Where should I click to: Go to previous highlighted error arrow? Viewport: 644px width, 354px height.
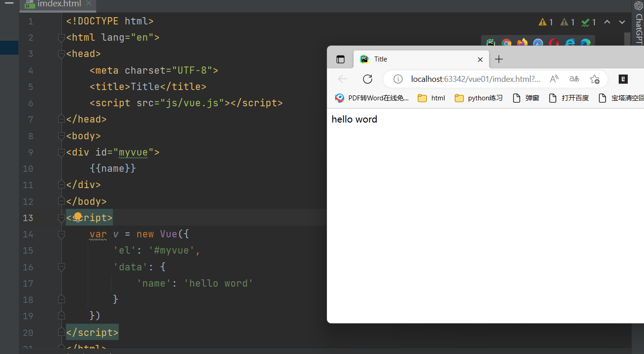[x=607, y=22]
